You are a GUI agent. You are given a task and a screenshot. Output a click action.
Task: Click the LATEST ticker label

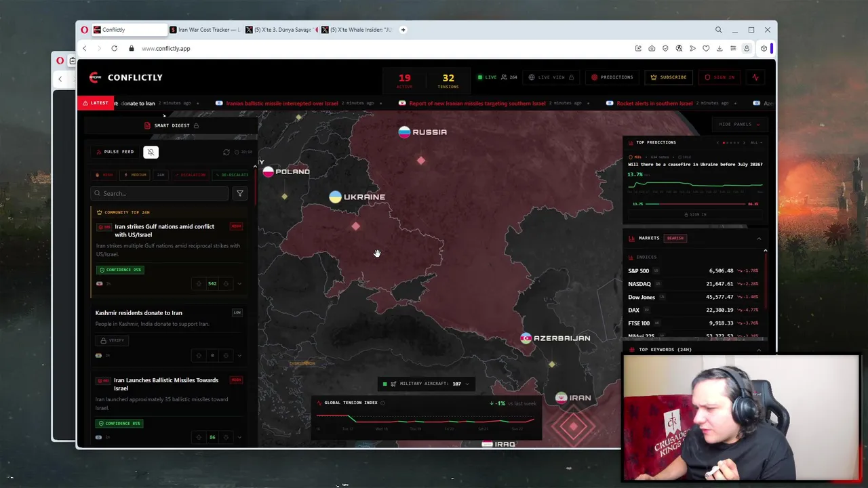click(96, 103)
